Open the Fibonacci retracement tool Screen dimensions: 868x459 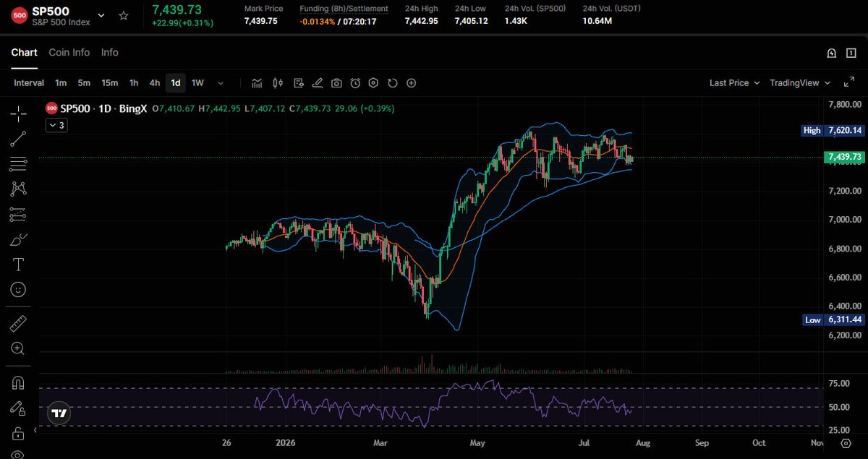(19, 164)
